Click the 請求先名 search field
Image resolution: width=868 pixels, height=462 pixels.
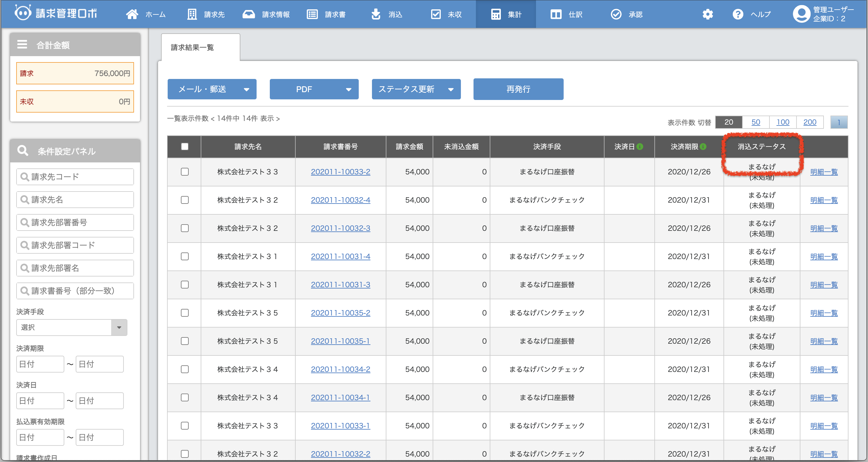pos(75,200)
